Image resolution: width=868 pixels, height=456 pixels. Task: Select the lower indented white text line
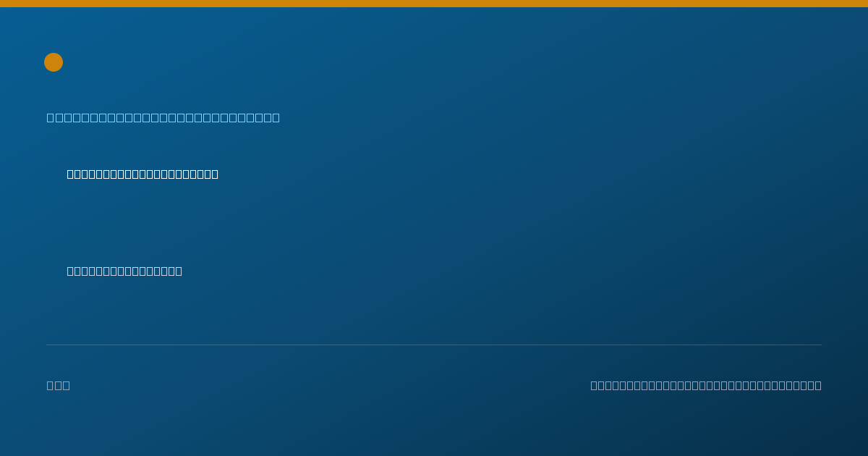tap(124, 271)
